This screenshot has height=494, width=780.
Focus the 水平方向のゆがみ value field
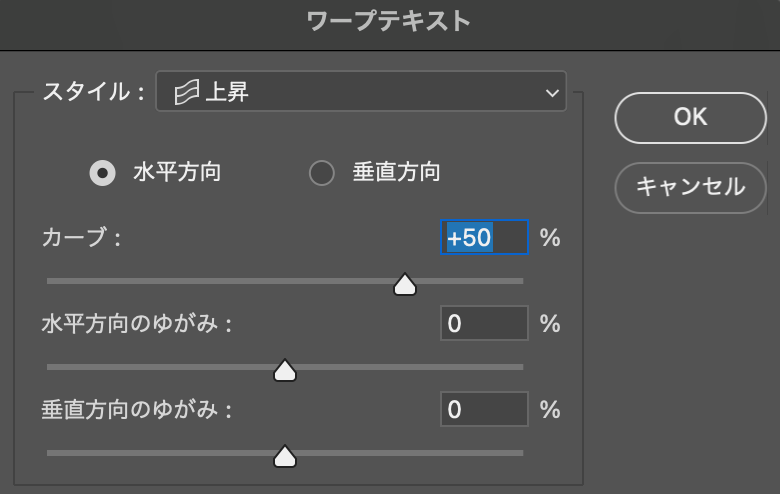pyautogui.click(x=484, y=324)
